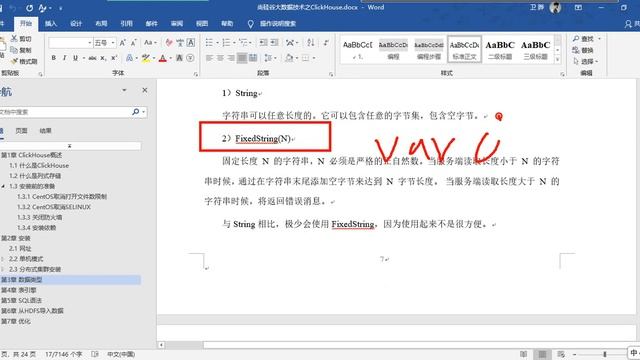Click the 中文(中国) language indicator
640x360 pixels.
click(121, 354)
